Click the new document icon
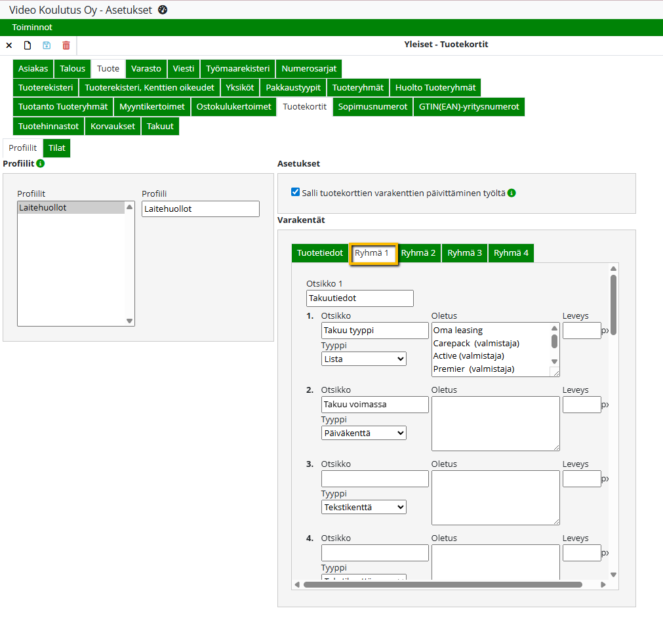 [x=28, y=45]
